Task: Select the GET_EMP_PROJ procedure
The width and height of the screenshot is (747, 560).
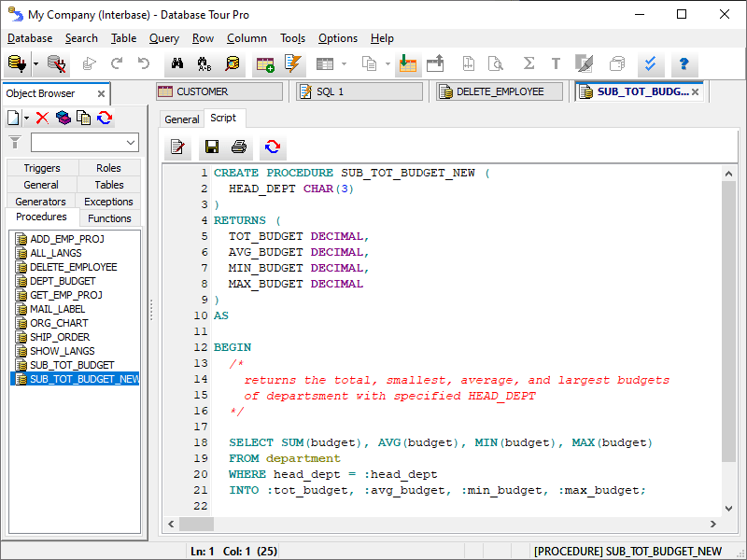Action: [x=65, y=295]
